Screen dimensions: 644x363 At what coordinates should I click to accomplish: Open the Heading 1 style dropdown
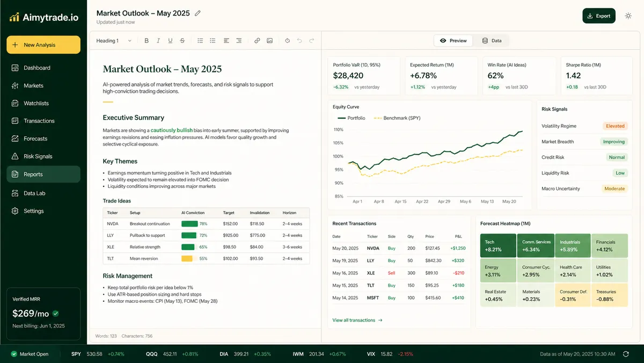tap(114, 41)
